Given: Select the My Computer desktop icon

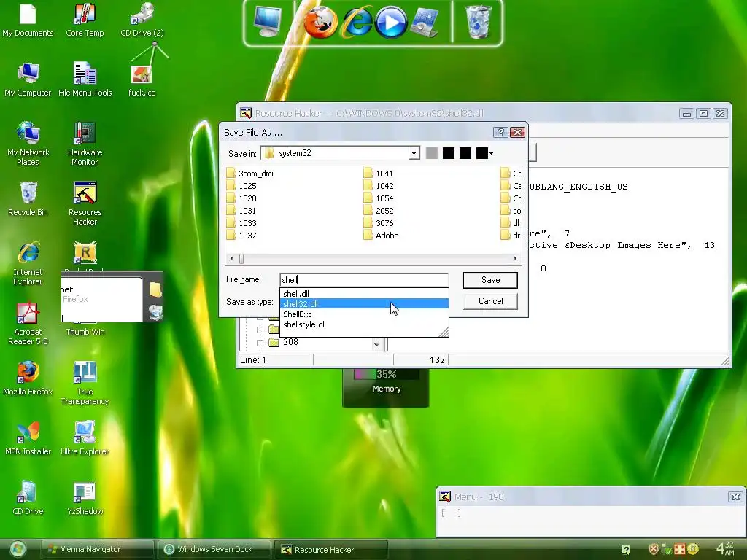Looking at the screenshot, I should point(28,79).
